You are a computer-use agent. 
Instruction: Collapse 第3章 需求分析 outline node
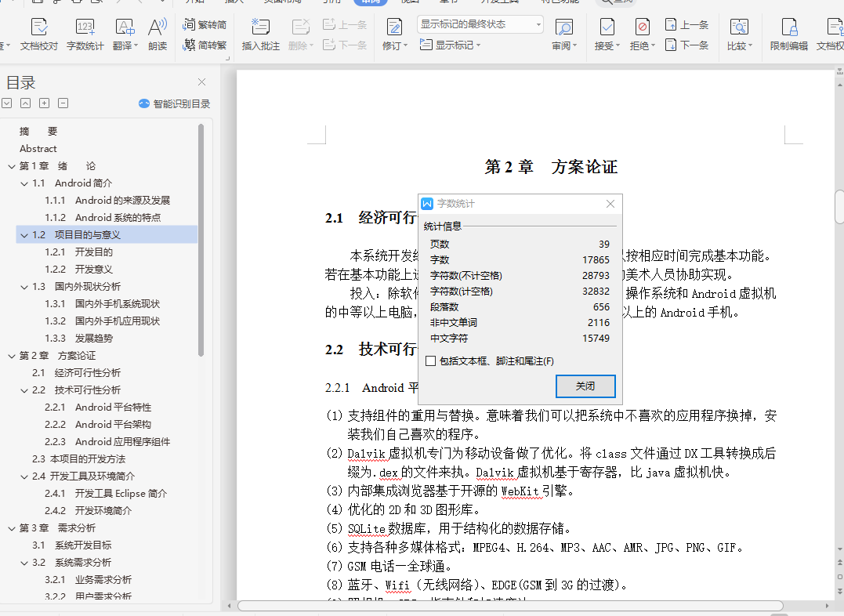coord(11,528)
